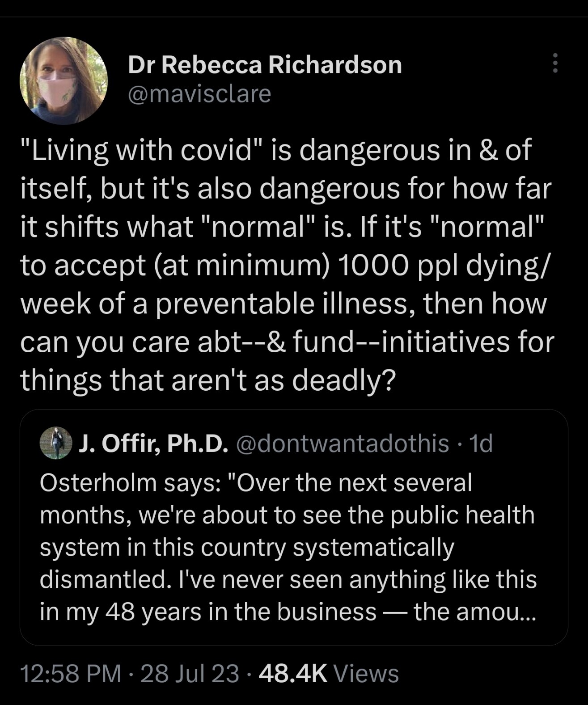This screenshot has width=588, height=705.
Task: Click the "Views" label
Action: pos(366,674)
